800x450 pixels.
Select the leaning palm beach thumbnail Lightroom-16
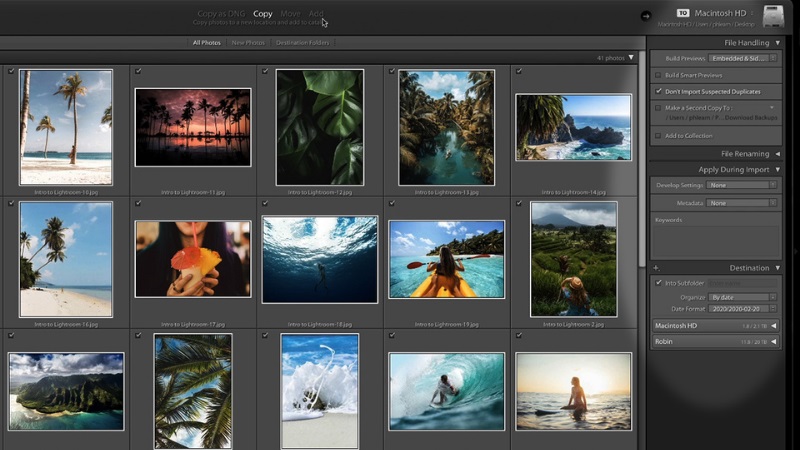point(66,259)
